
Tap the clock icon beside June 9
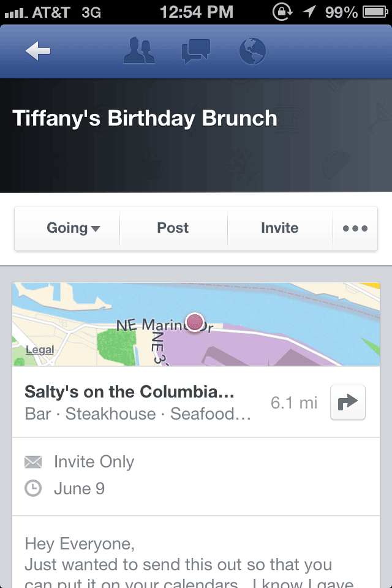coord(33,489)
